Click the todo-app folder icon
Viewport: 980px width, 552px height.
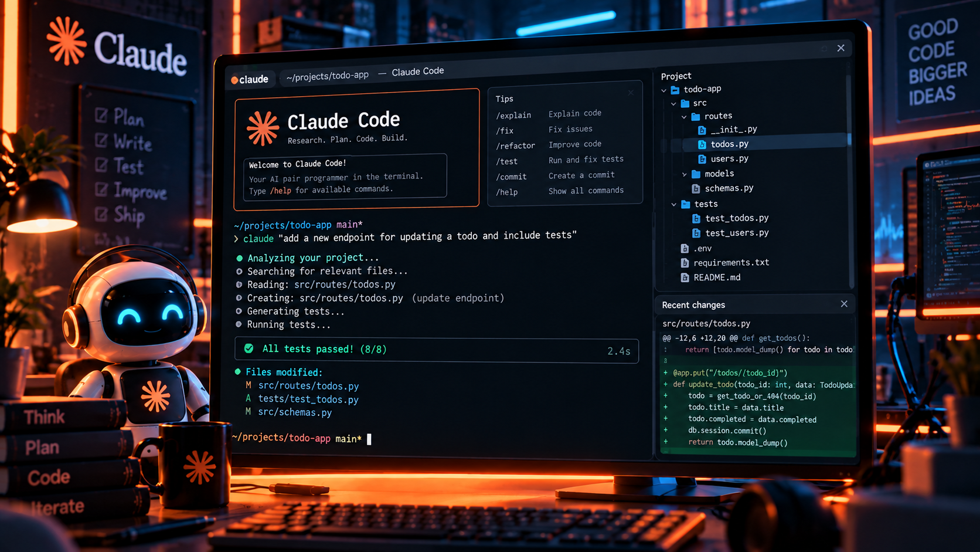click(x=675, y=90)
